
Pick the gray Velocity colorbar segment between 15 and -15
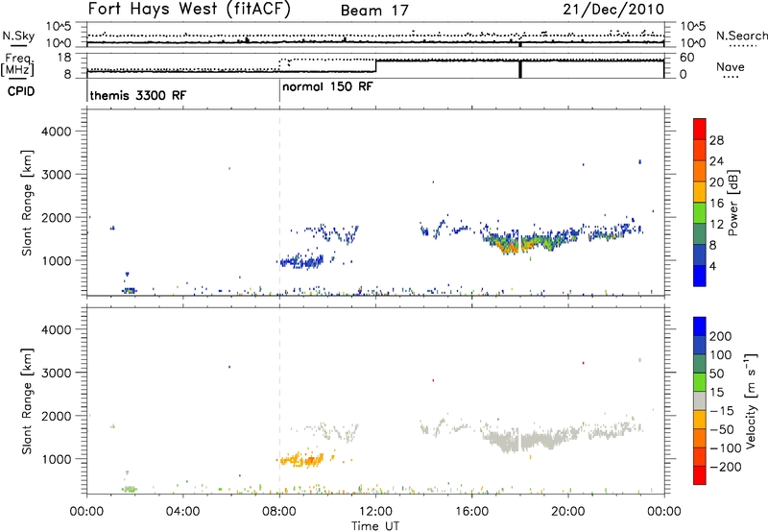[700, 400]
